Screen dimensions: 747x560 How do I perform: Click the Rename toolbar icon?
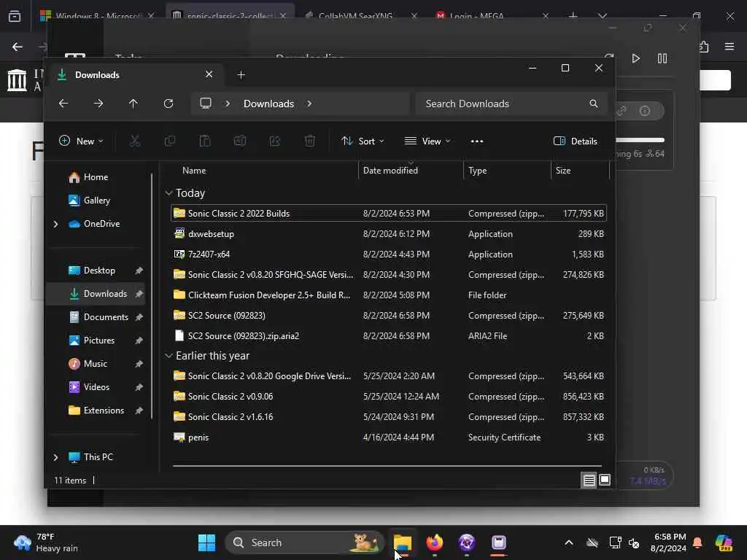pos(239,141)
